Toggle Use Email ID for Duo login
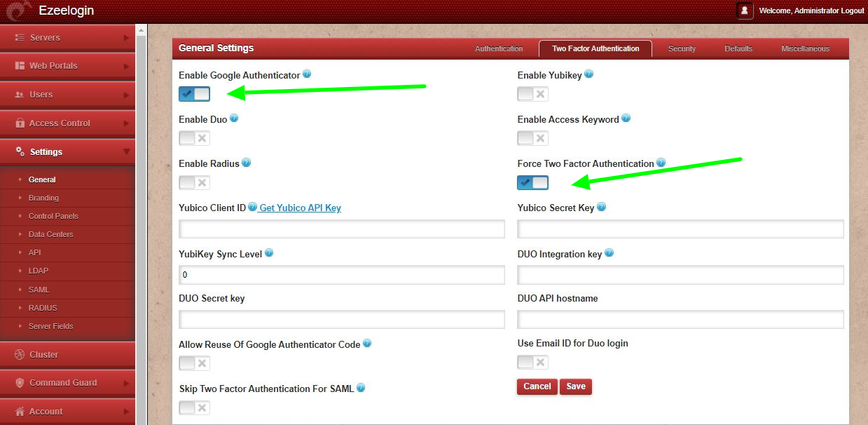The width and height of the screenshot is (868, 425). click(x=532, y=362)
